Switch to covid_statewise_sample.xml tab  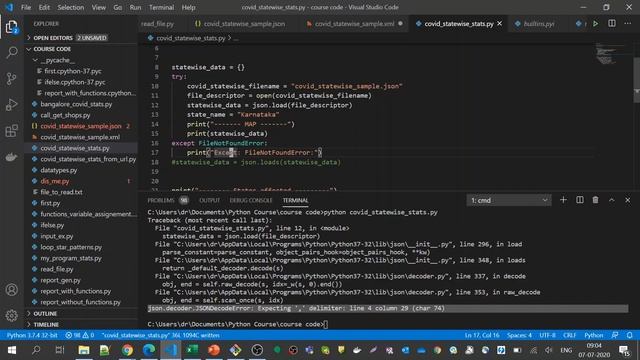354,24
